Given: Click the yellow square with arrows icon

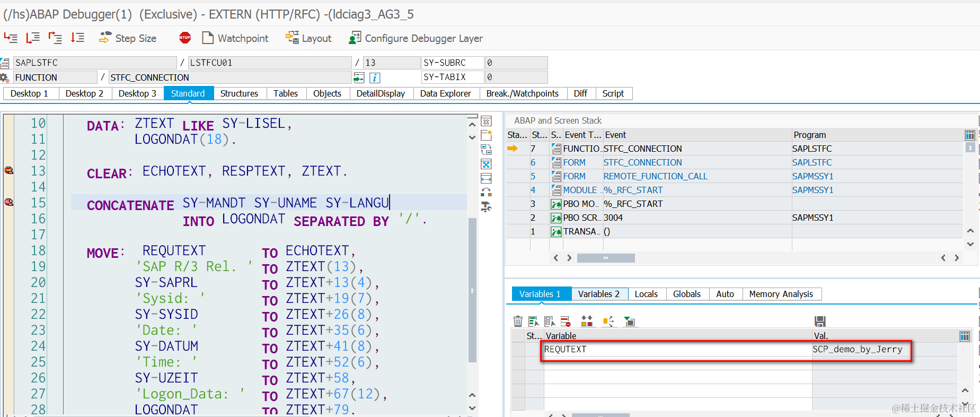Looking at the screenshot, I should pyautogui.click(x=608, y=321).
